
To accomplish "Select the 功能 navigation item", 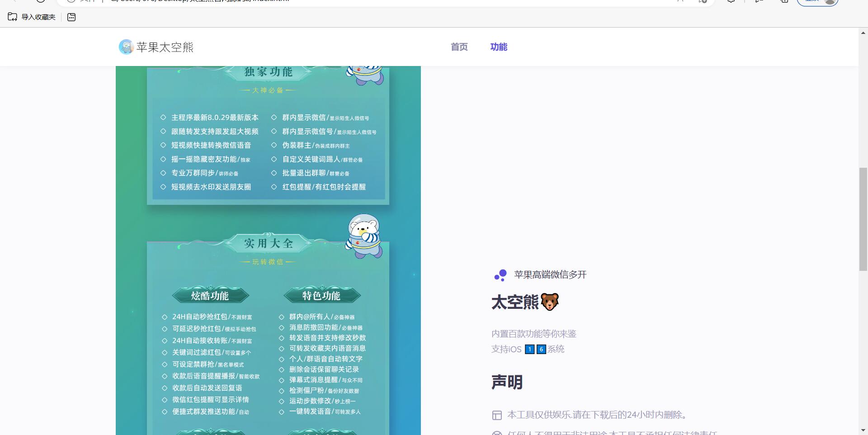I will click(499, 47).
